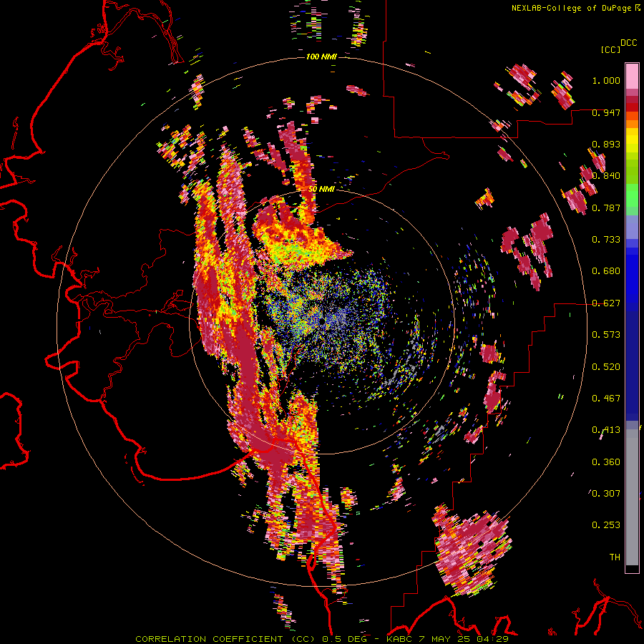Click the 0.893 scale value

tap(606, 144)
